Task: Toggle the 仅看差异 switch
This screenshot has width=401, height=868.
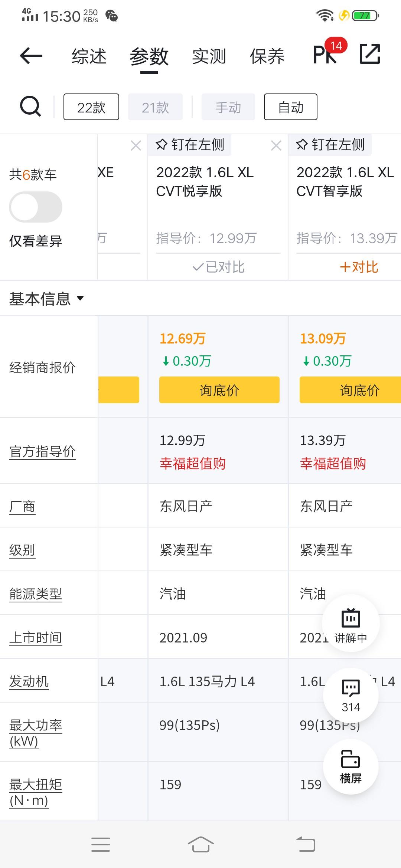Action: tap(36, 207)
